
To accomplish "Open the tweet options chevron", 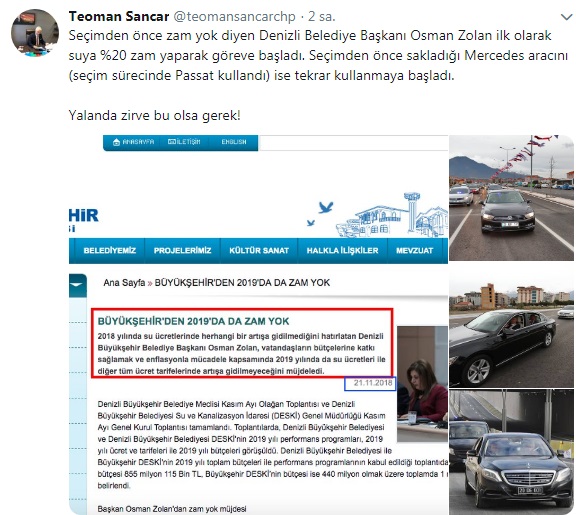I will 566,17.
